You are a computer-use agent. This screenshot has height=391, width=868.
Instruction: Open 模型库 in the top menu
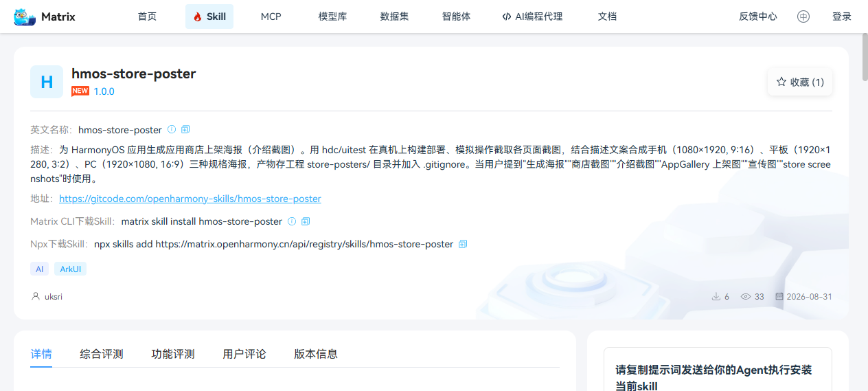(x=332, y=16)
